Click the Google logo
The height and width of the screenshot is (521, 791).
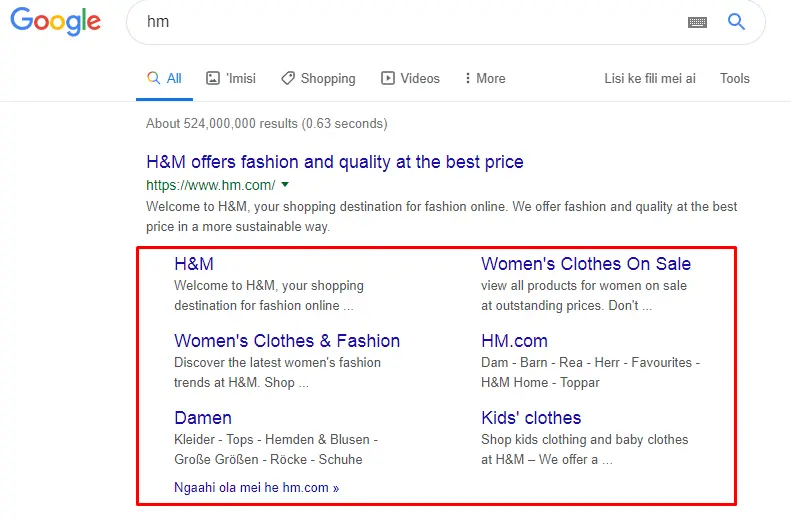tap(55, 21)
